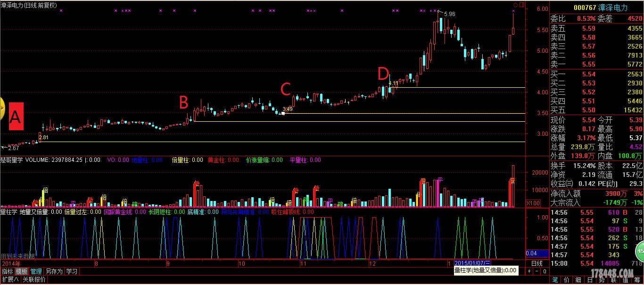Select the 联 tab below the quotes
The image size is (644, 285).
tap(614, 280)
